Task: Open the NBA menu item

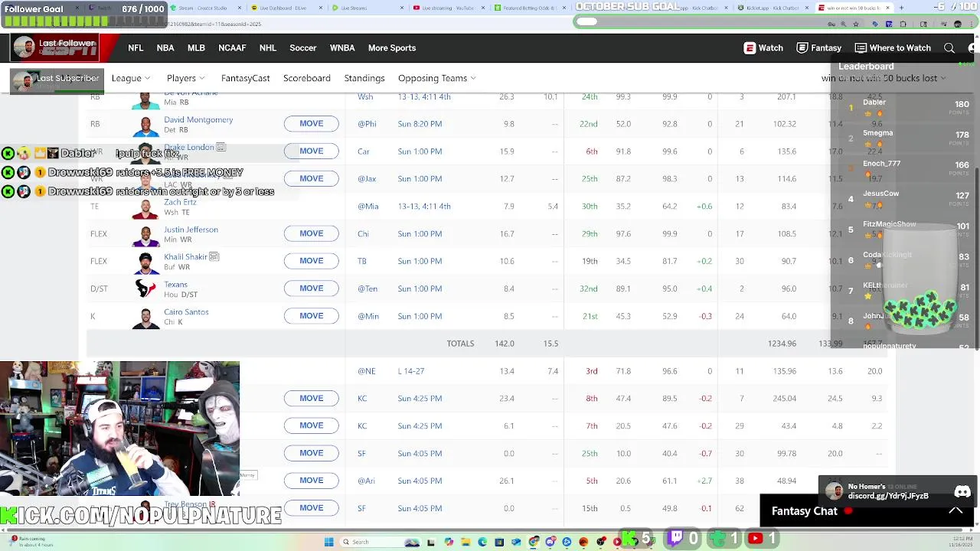Action: (x=165, y=47)
